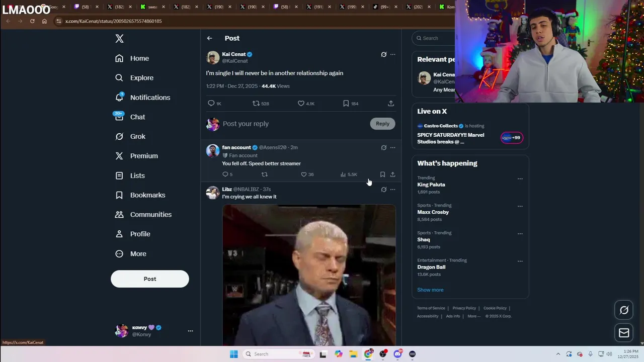Image resolution: width=644 pixels, height=362 pixels.
Task: Open options for King Paluta trend
Action: pyautogui.click(x=520, y=178)
